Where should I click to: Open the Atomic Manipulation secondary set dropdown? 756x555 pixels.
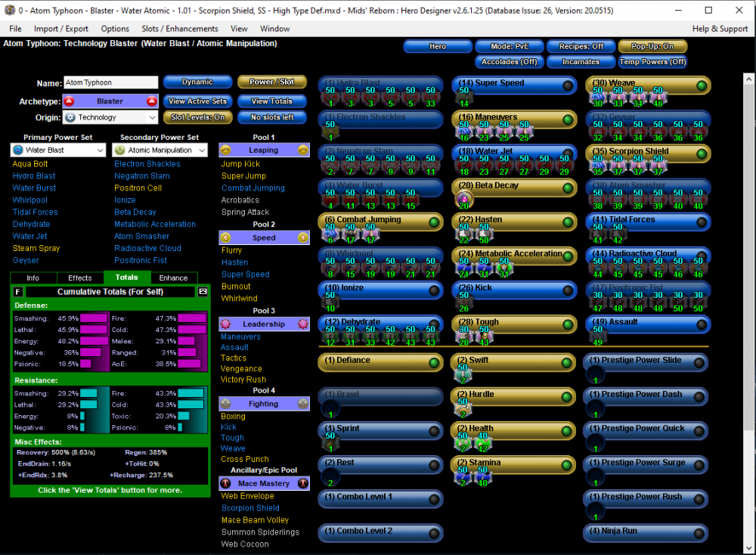160,150
